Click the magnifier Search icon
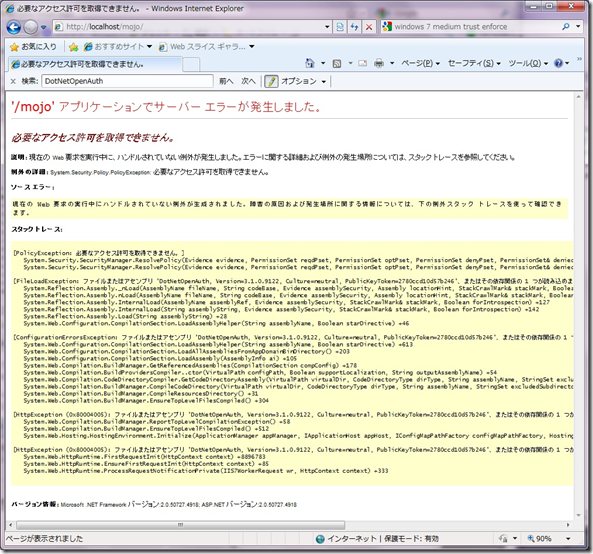Screen dimensions: 593x554 click(566, 26)
